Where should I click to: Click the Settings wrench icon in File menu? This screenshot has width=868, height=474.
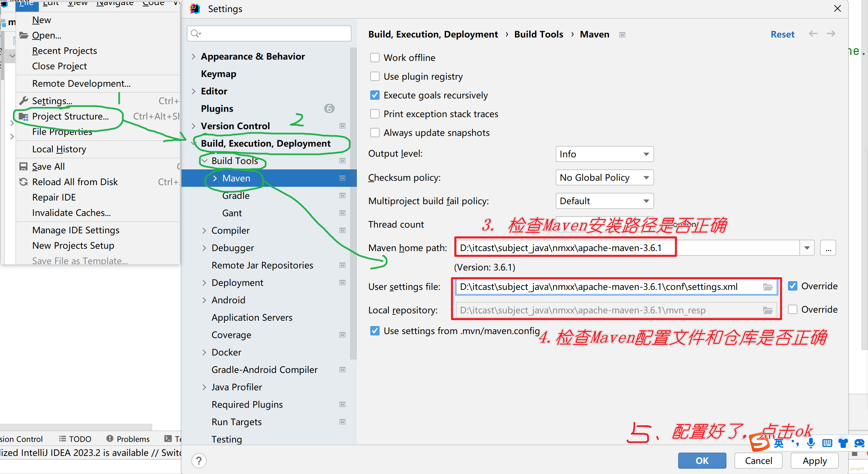23,100
